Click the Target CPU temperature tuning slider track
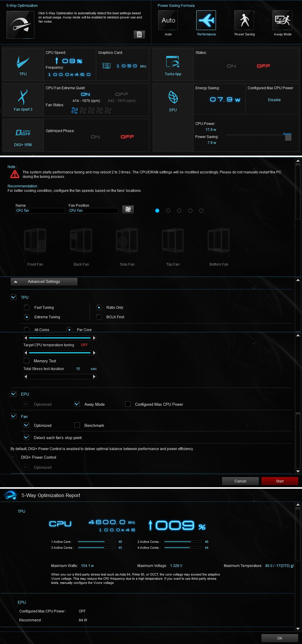This screenshot has height=644, width=302. tap(60, 353)
